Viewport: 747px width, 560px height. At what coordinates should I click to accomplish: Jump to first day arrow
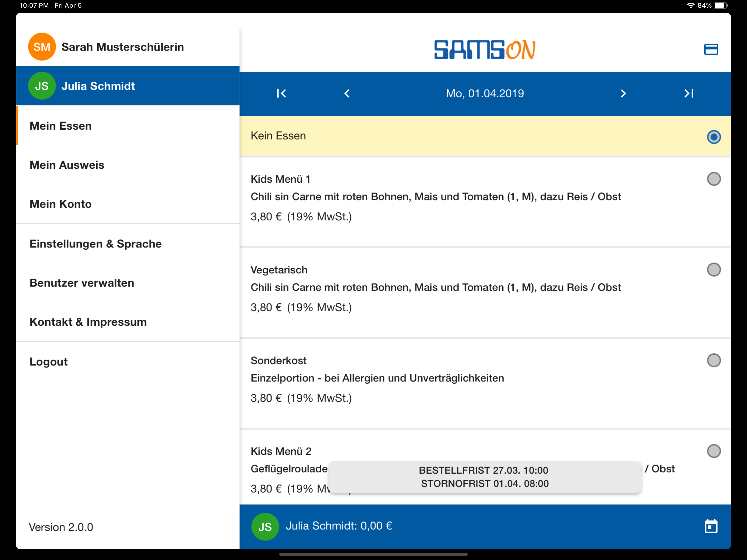tap(281, 94)
